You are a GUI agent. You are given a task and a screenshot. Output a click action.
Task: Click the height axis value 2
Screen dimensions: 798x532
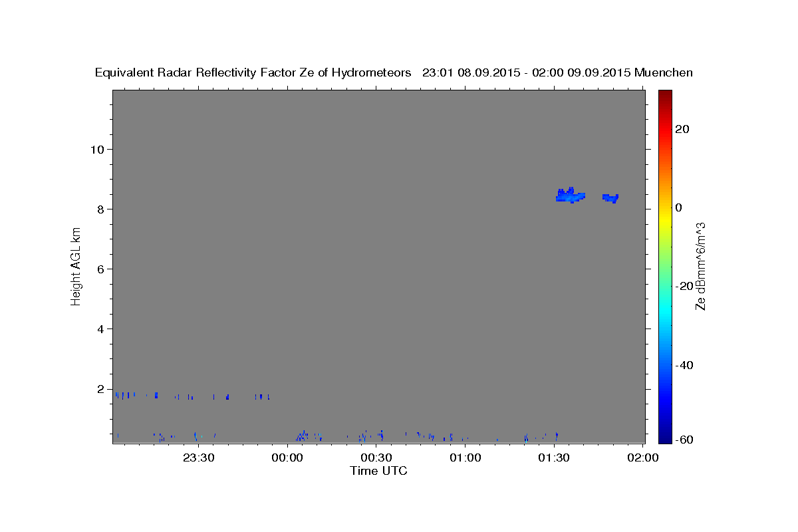click(x=100, y=389)
